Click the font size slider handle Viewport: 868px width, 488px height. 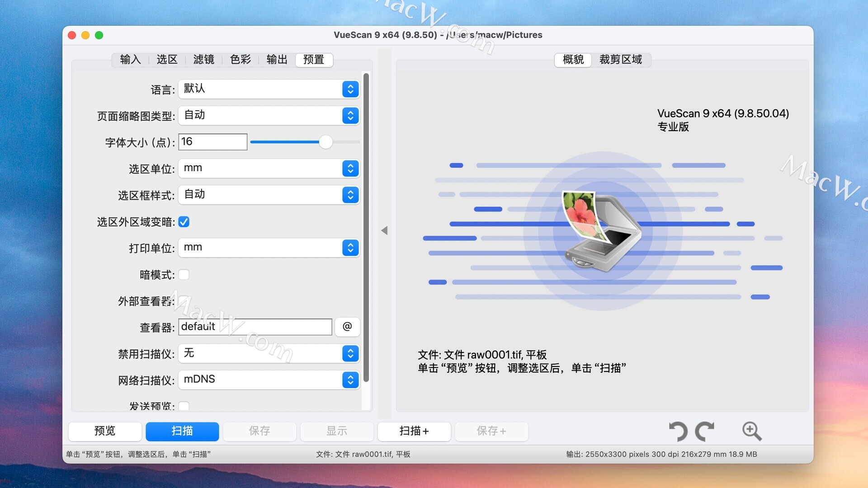pyautogui.click(x=325, y=142)
